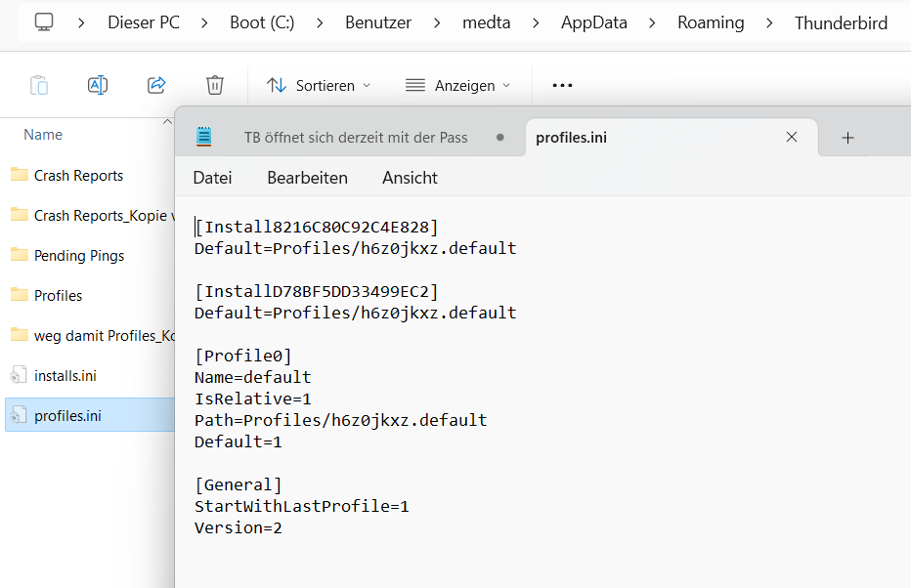Click the rename icon in toolbar
The height and width of the screenshot is (588, 911).
point(98,85)
